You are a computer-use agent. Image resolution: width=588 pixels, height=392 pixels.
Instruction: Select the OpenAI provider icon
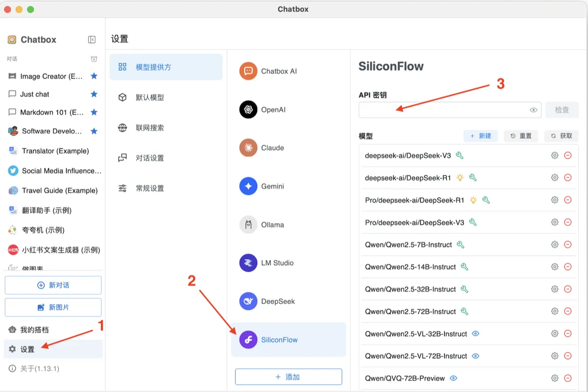pyautogui.click(x=248, y=109)
